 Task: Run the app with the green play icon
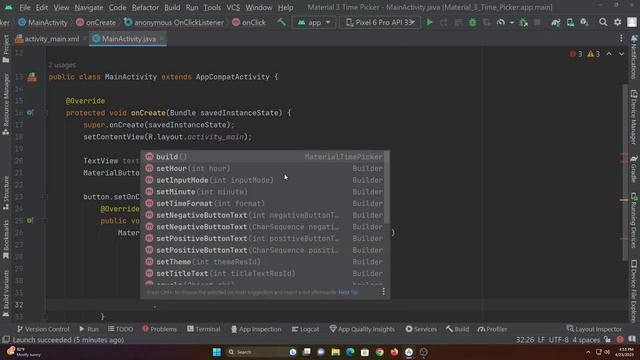(x=429, y=22)
